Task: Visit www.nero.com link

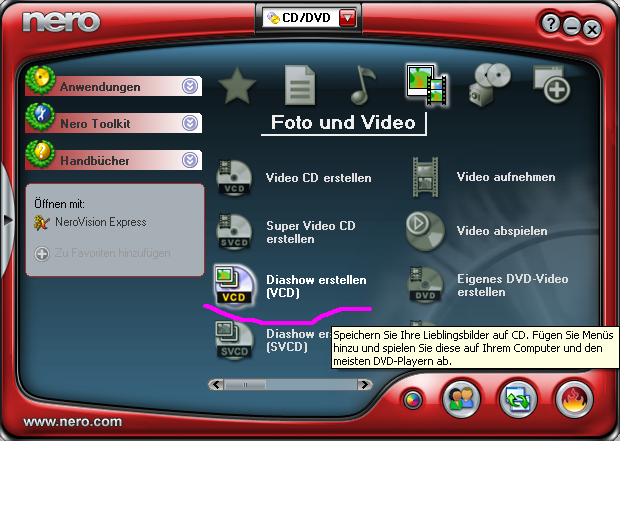Action: pyautogui.click(x=73, y=421)
